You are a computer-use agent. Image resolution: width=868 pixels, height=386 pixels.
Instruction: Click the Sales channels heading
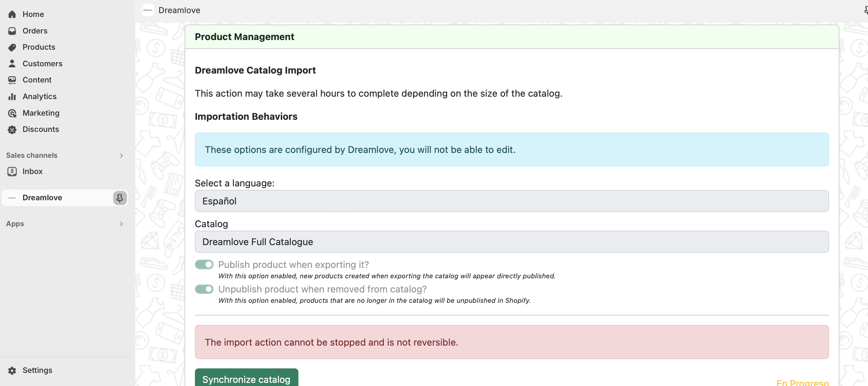pos(32,155)
